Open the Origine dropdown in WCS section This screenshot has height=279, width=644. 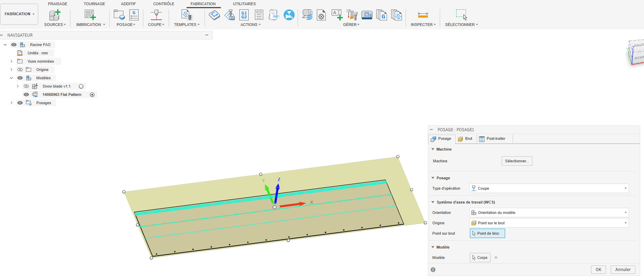[x=549, y=223]
